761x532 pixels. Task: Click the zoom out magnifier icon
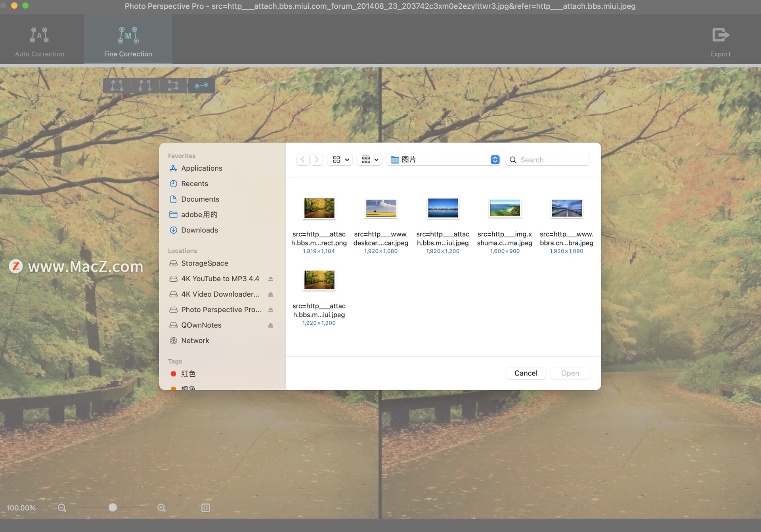pos(62,507)
